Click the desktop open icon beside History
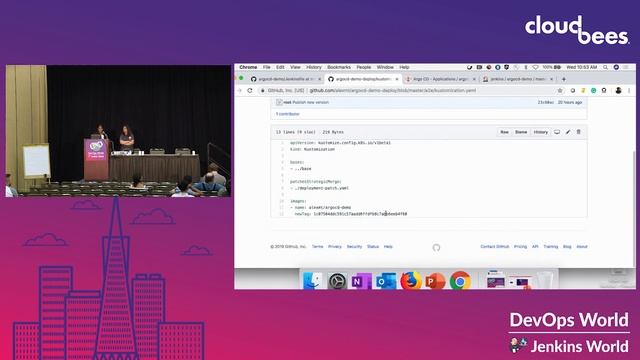The width and height of the screenshot is (640, 360). pos(557,132)
